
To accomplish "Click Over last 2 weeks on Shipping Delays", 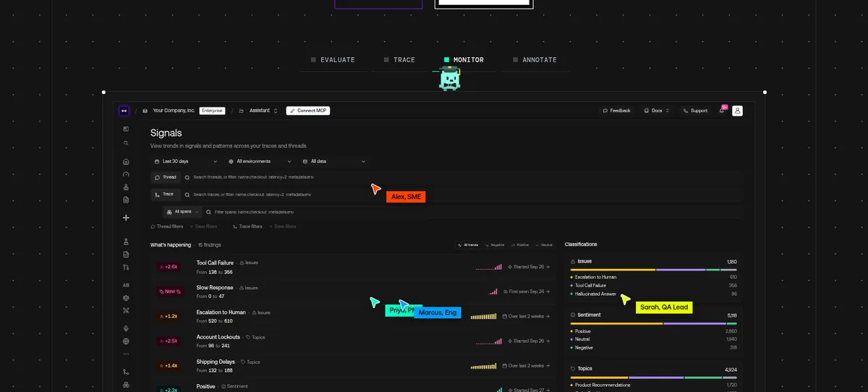I will coord(527,365).
